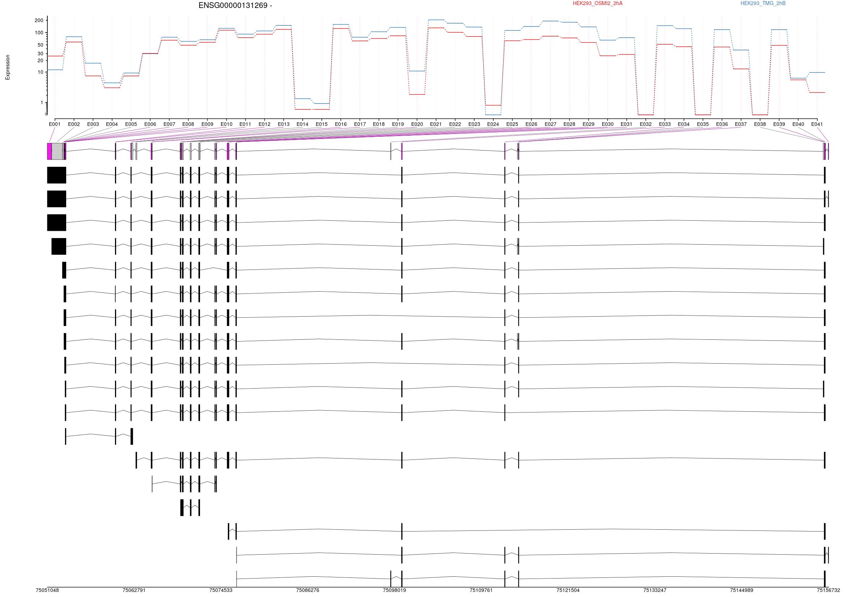The image size is (868, 597).
Task: Click the y-axis tick value 50
Action: tap(41, 45)
